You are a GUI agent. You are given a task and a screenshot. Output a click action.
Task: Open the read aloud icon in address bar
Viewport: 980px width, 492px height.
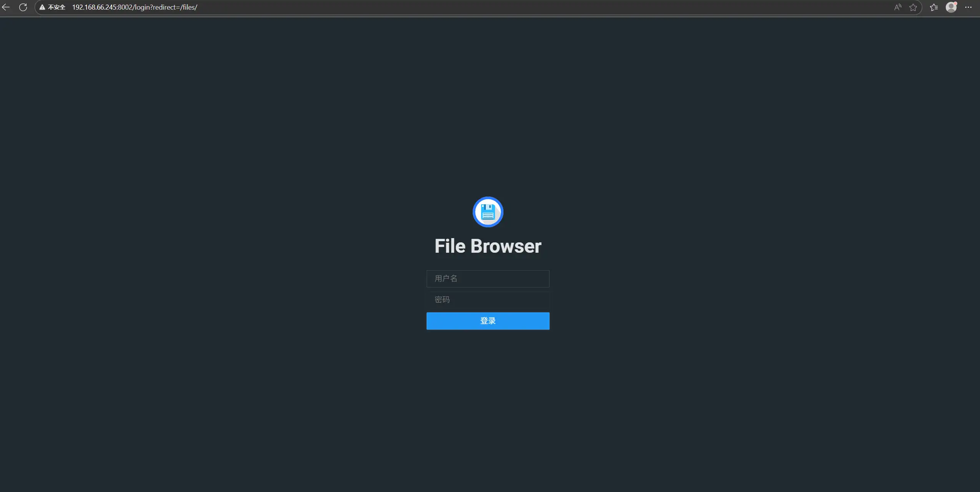pyautogui.click(x=898, y=7)
